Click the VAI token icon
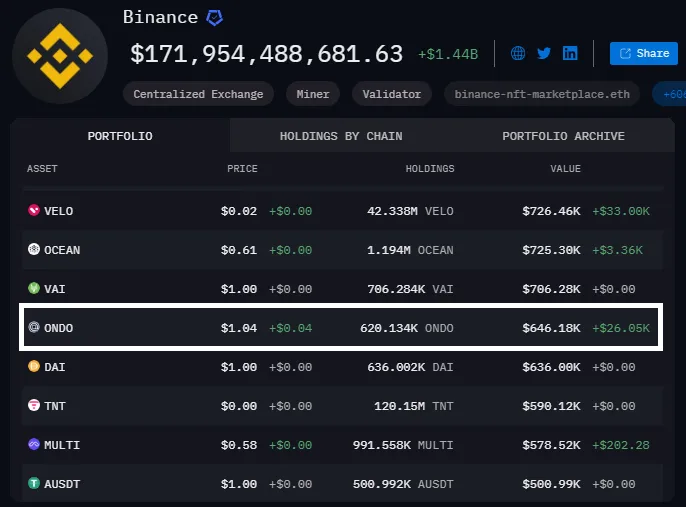The image size is (686, 507). [34, 288]
